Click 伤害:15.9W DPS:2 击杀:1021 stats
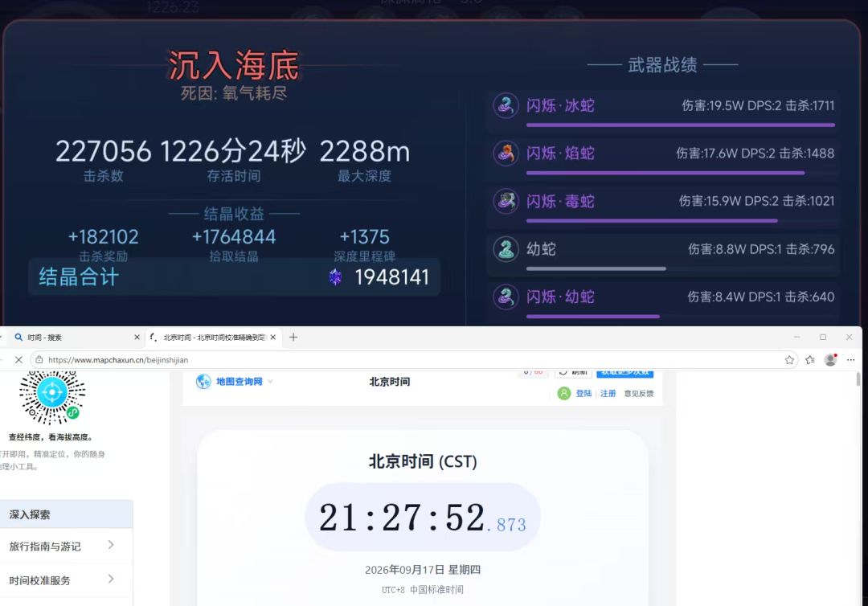Screen dimensions: 868x606 pos(757,201)
